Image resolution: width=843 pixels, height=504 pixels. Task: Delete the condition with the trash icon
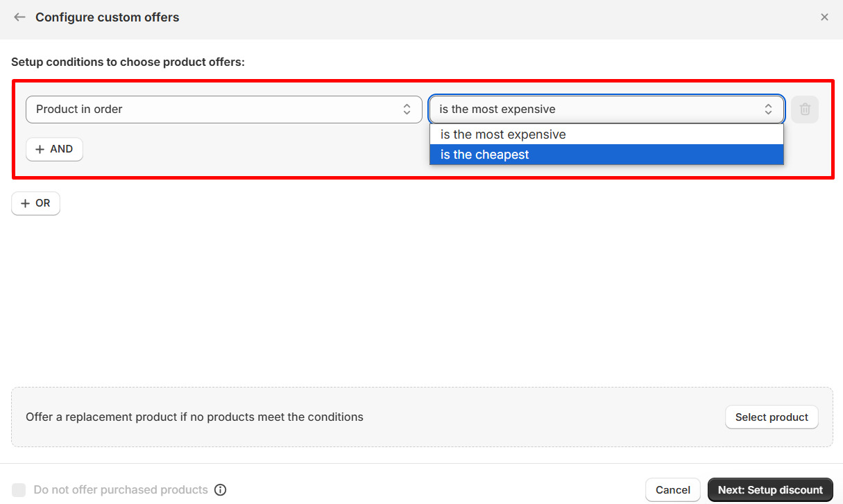805,110
